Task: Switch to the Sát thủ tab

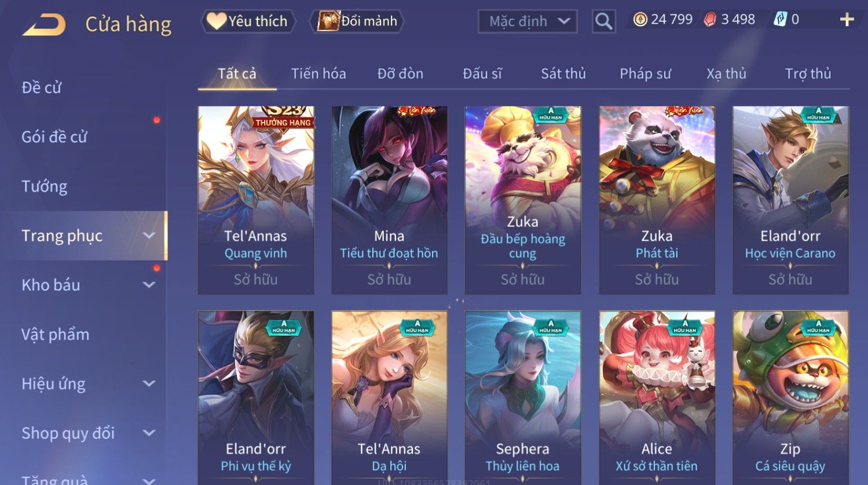Action: click(x=563, y=74)
